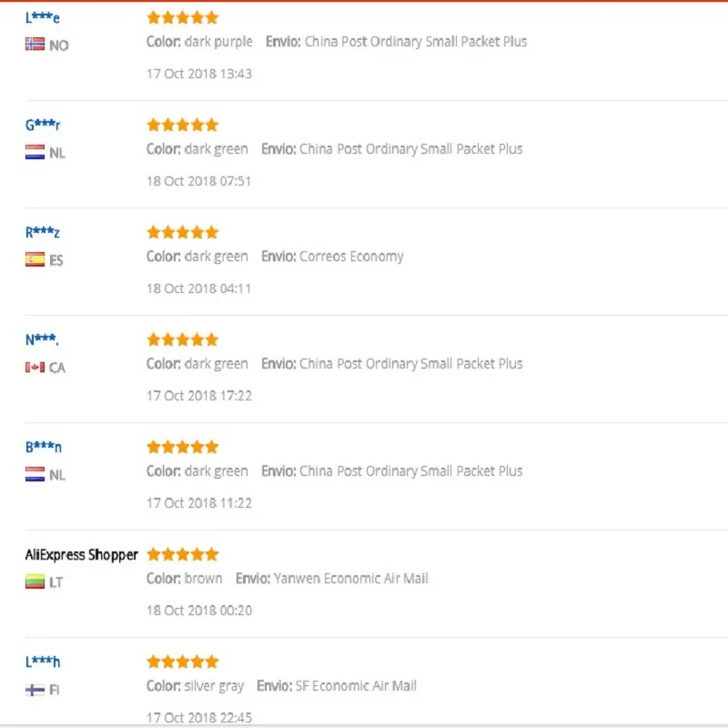The image size is (728, 728).
Task: Click star rating for AliExpress Shopper review
Action: (183, 554)
